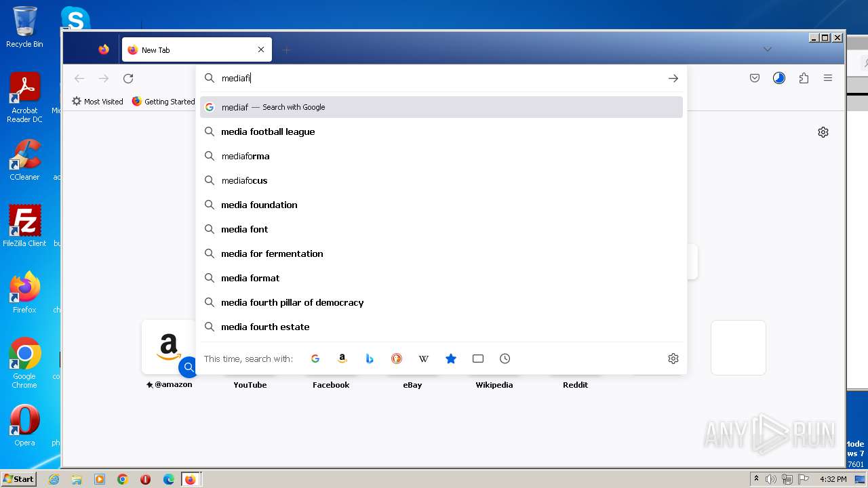The image size is (868, 488).
Task: Select 'media for fermentation' suggestion
Action: coord(441,253)
